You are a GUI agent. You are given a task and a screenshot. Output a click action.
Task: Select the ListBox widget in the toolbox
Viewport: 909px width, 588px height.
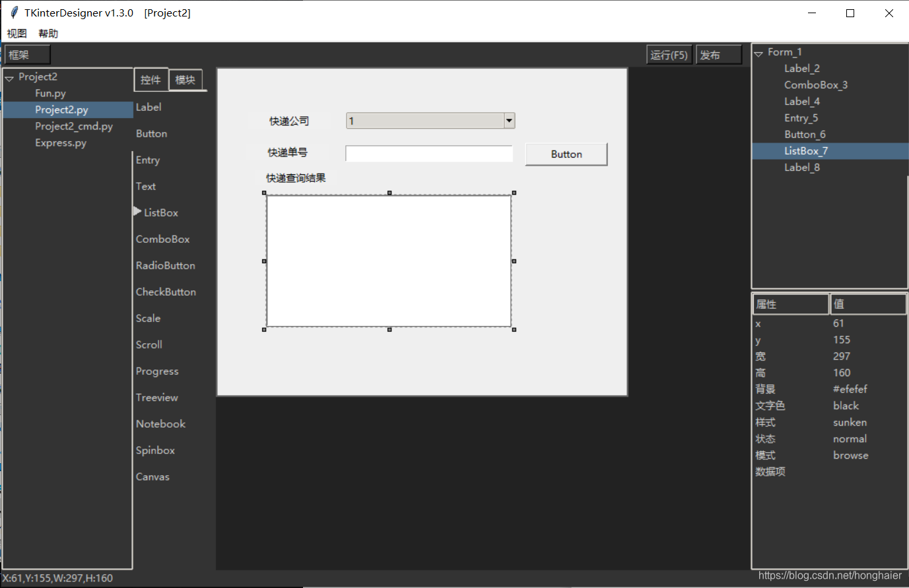[161, 212]
